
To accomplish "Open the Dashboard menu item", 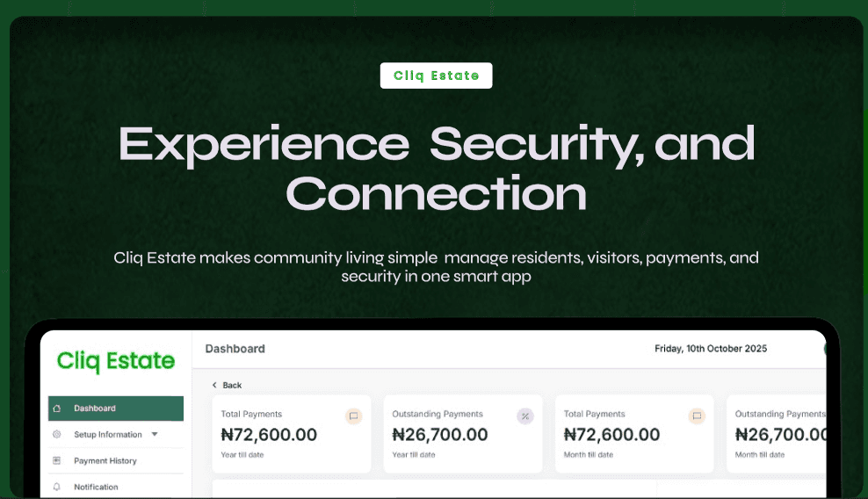I will pos(116,409).
